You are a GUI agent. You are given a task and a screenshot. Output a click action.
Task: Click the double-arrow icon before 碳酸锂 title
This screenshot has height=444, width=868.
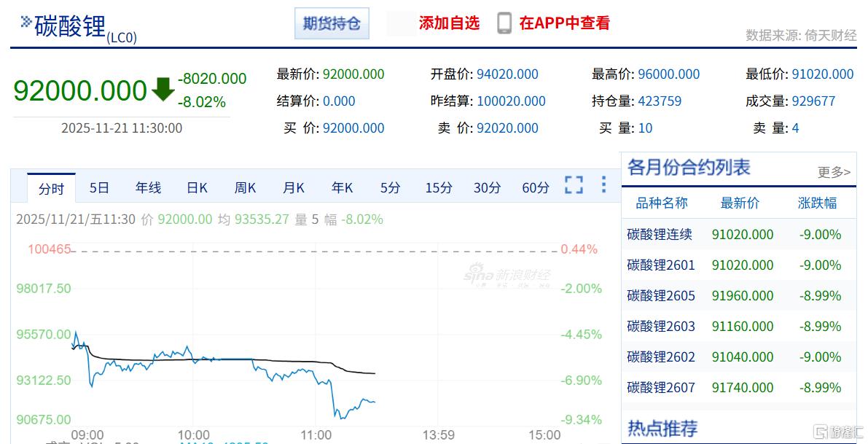click(x=26, y=22)
